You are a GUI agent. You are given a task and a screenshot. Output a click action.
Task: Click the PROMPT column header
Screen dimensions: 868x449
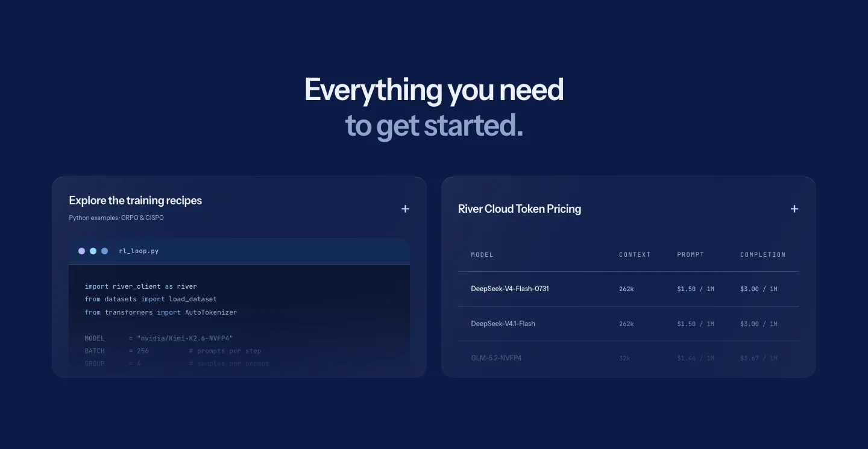tap(691, 255)
